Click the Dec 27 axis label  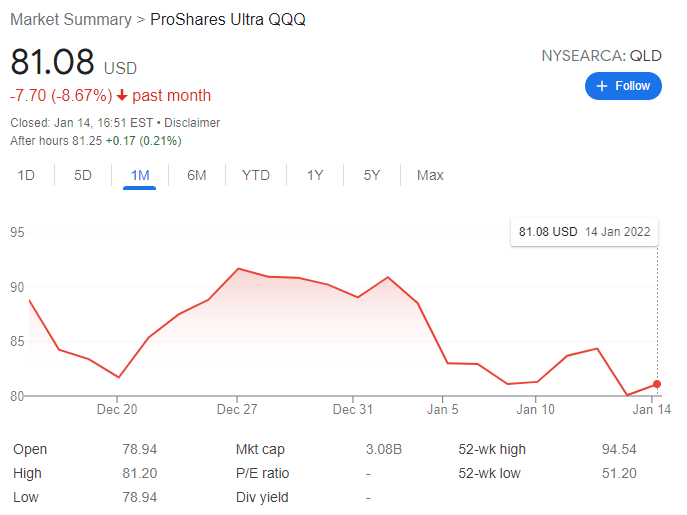237,409
